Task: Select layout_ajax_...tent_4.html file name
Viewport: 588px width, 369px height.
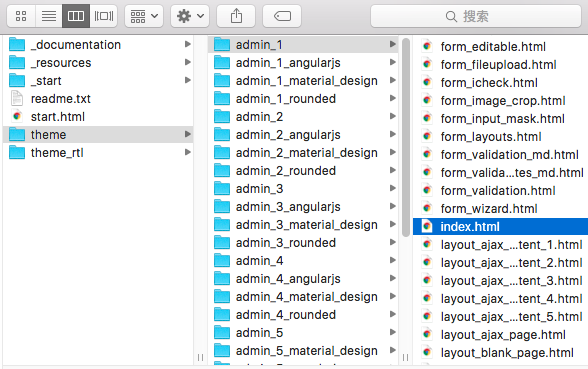Action: click(512, 299)
